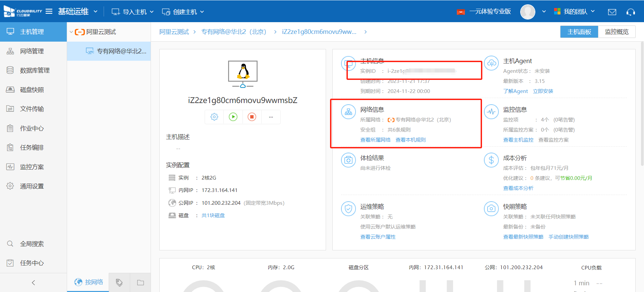
Task: Click the 成本分析 dollar icon
Action: [491, 160]
